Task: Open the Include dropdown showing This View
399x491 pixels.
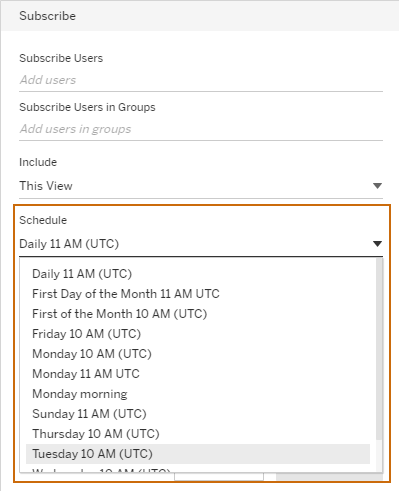Action: point(201,186)
